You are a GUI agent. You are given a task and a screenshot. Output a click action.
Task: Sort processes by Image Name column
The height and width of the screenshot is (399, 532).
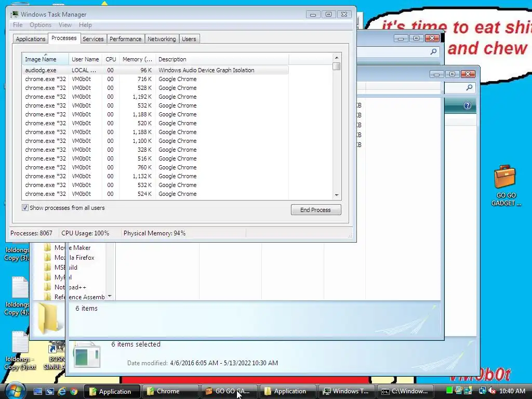click(45, 59)
